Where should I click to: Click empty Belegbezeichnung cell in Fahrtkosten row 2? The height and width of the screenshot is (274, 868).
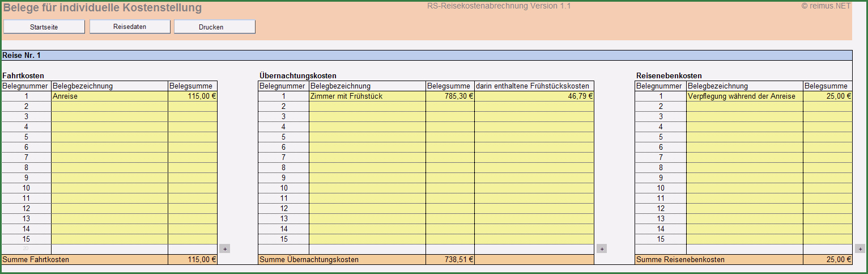(109, 107)
